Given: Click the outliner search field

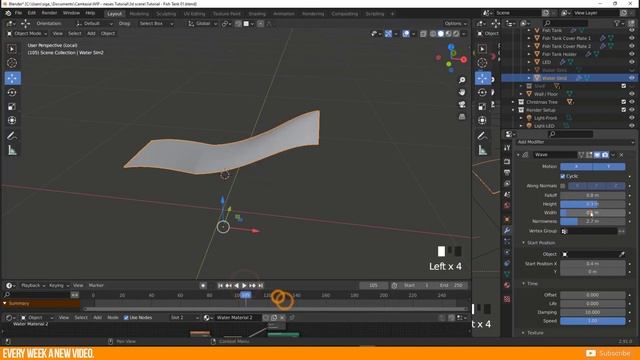Looking at the screenshot, I should coord(567,23).
